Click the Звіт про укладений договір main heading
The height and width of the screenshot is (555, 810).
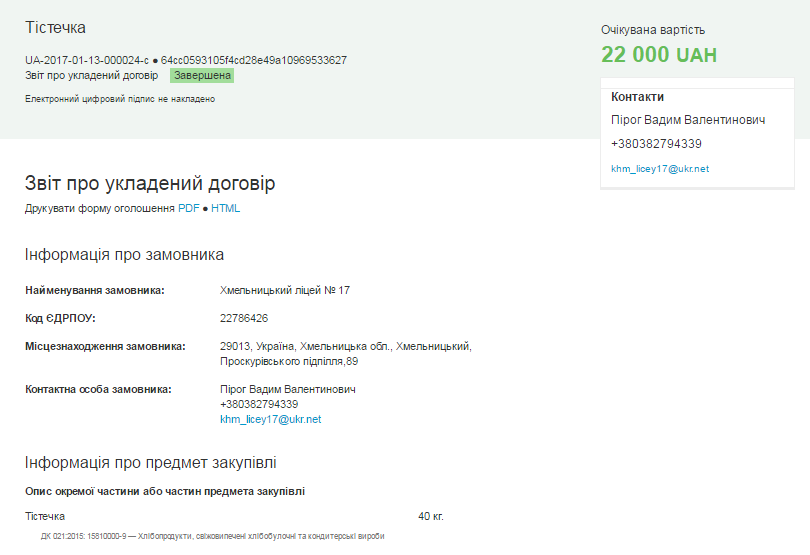tap(150, 183)
